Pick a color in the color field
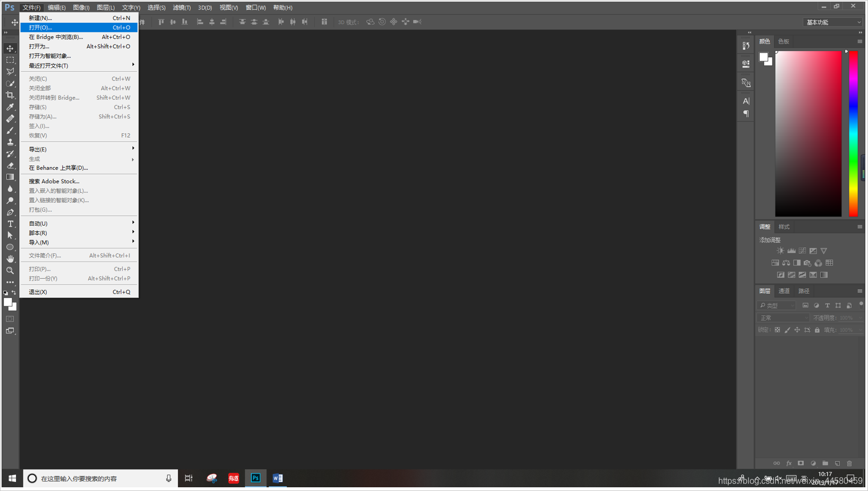 [809, 134]
